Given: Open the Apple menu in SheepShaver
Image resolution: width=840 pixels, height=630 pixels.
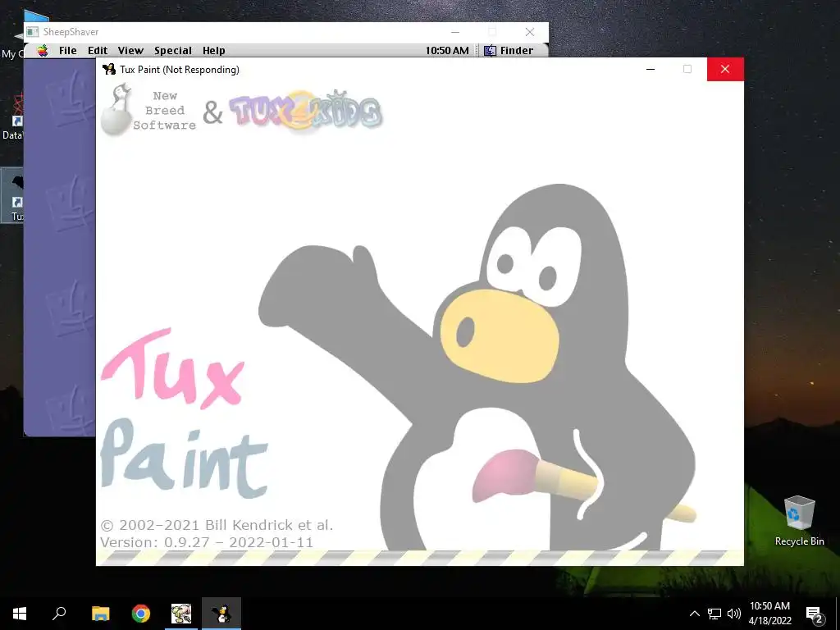Looking at the screenshot, I should click(x=43, y=50).
